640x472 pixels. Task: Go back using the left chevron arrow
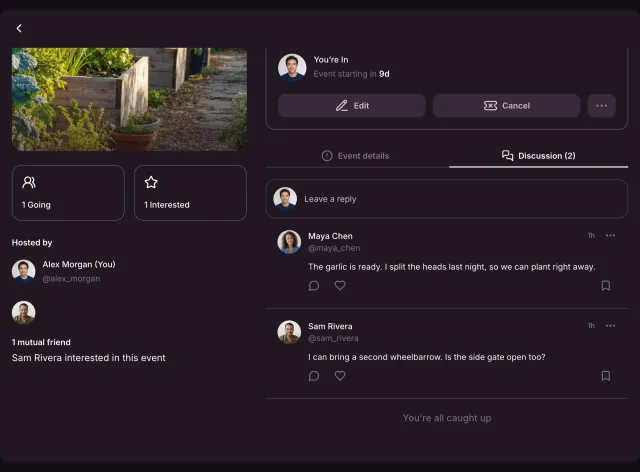tap(19, 28)
